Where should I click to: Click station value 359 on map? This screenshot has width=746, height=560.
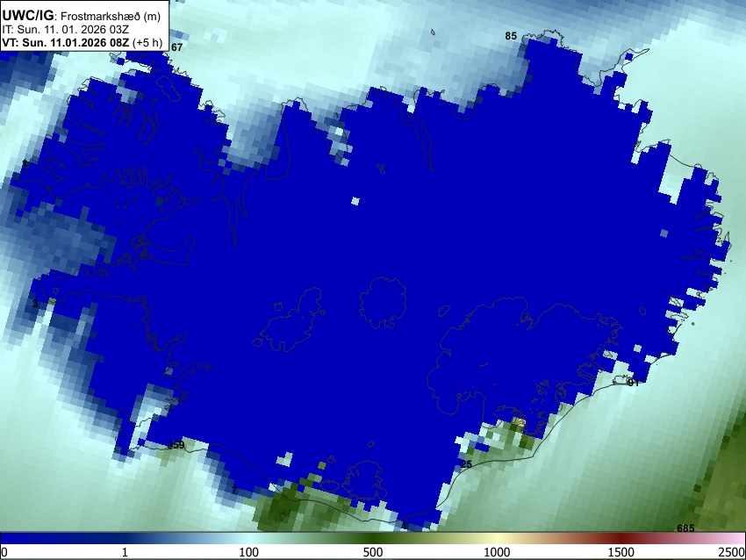click(x=176, y=445)
